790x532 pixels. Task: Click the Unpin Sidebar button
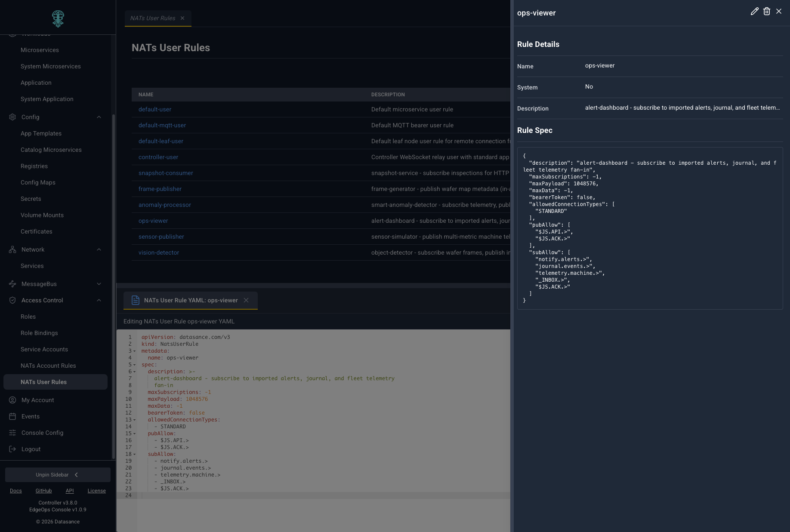click(58, 475)
